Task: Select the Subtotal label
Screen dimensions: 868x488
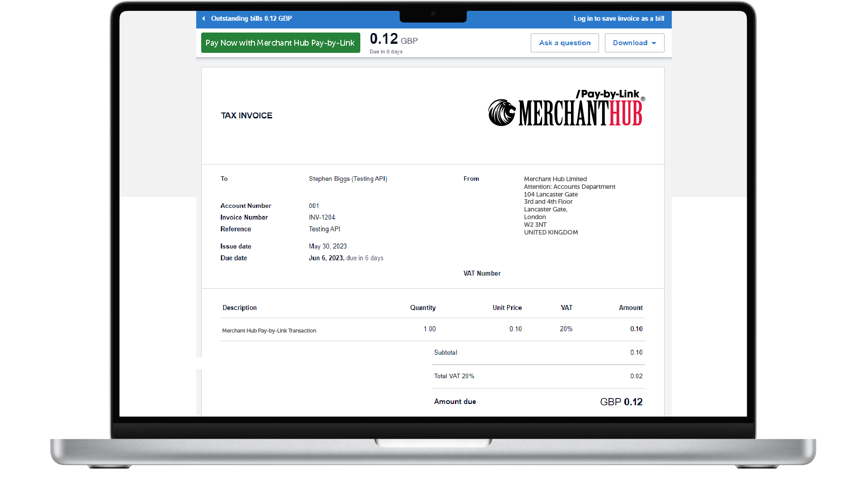Action: tap(446, 352)
